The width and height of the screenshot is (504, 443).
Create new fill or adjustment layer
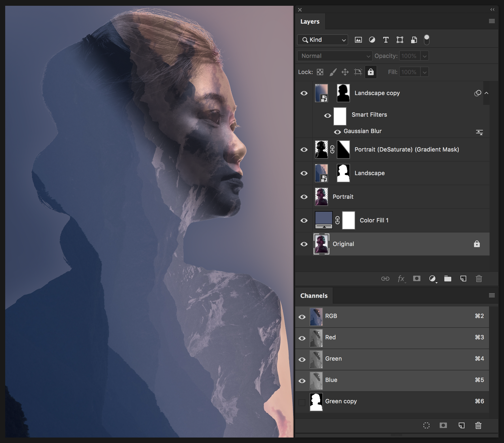pos(432,279)
